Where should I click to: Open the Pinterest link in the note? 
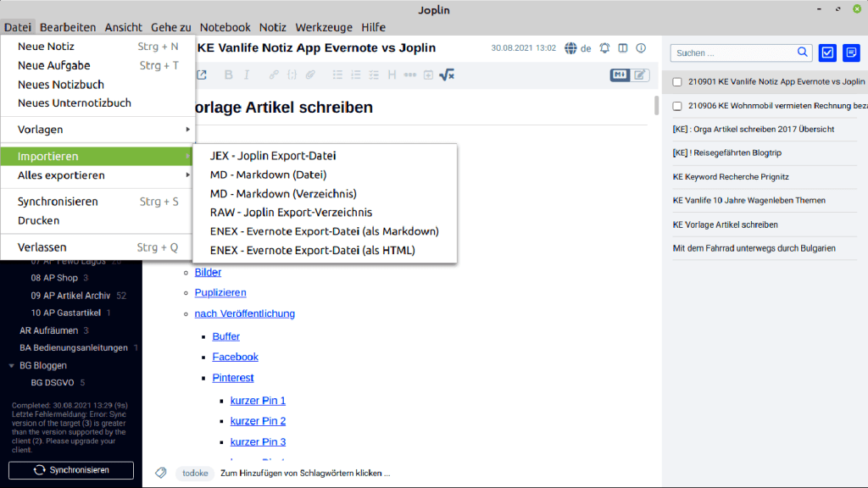233,378
